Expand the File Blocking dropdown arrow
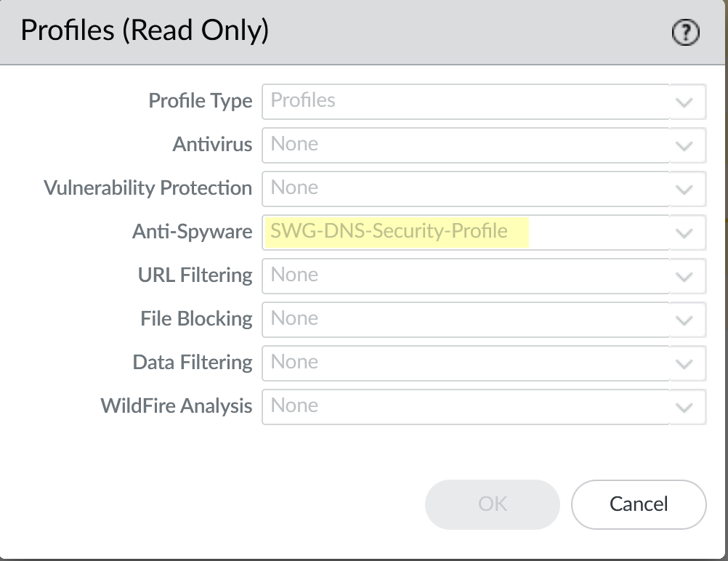The width and height of the screenshot is (728, 561). [x=684, y=320]
